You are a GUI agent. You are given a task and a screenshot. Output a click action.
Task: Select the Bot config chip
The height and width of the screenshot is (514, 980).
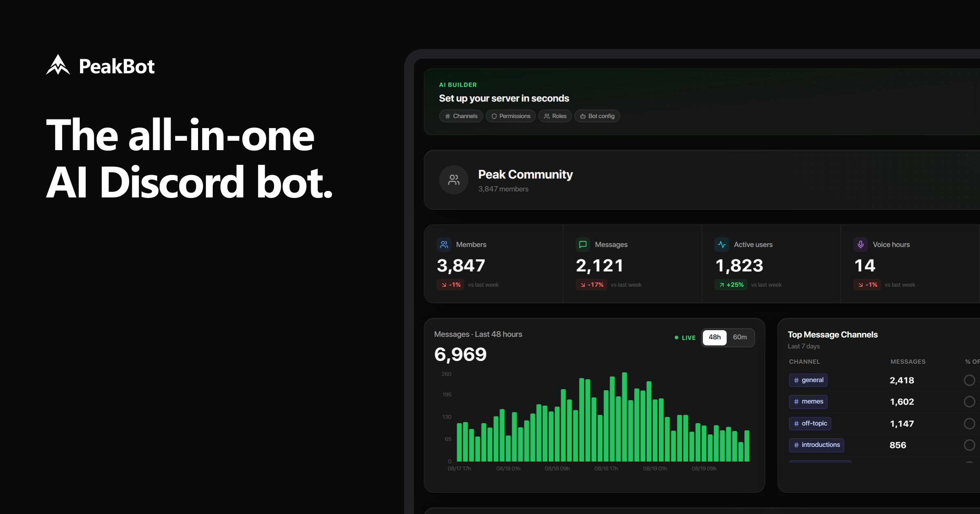(x=597, y=116)
